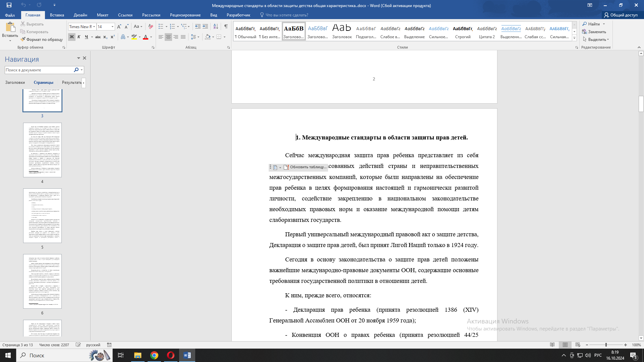644x362 pixels.
Task: Open the text highlight color tool
Action: [x=134, y=37]
